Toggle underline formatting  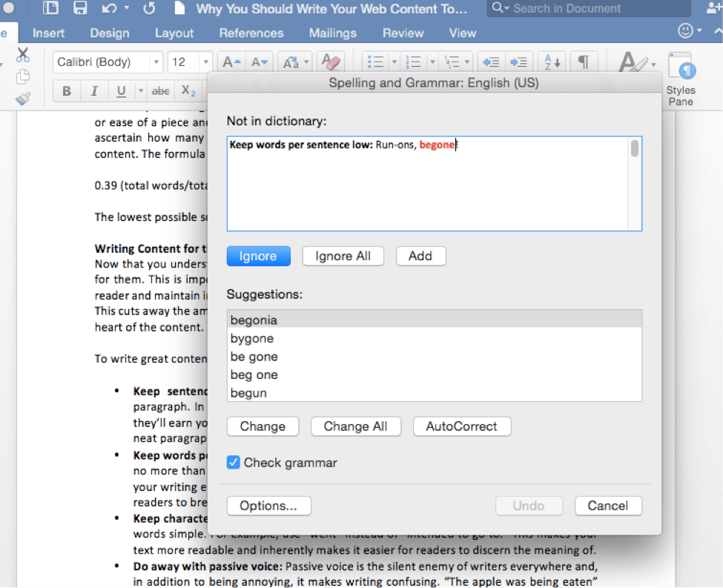click(x=119, y=90)
